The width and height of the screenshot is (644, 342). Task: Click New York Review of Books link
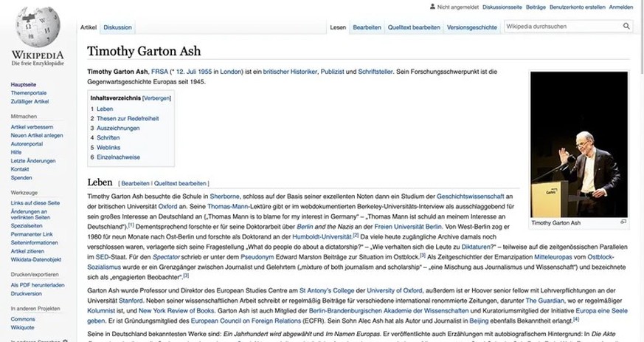point(176,311)
